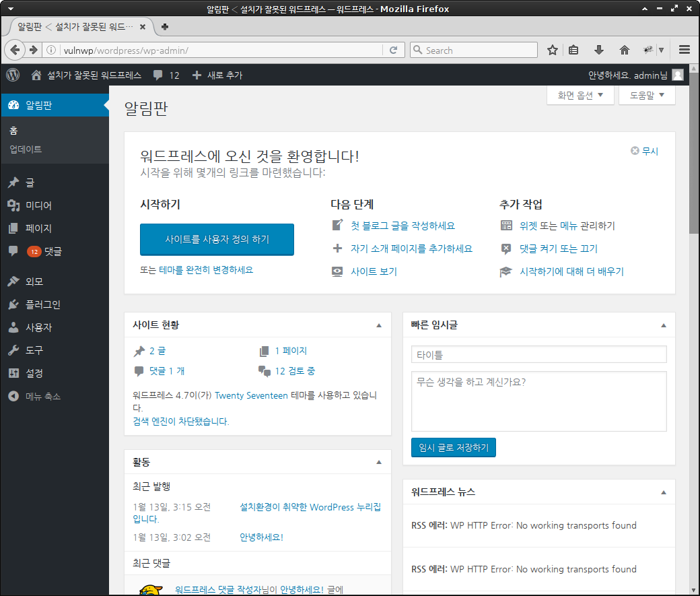Collapse sidebar with 메뉴 축소

[x=55, y=396]
